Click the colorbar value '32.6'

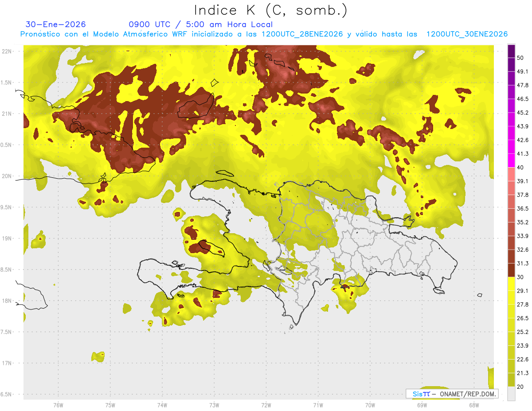[x=523, y=250]
